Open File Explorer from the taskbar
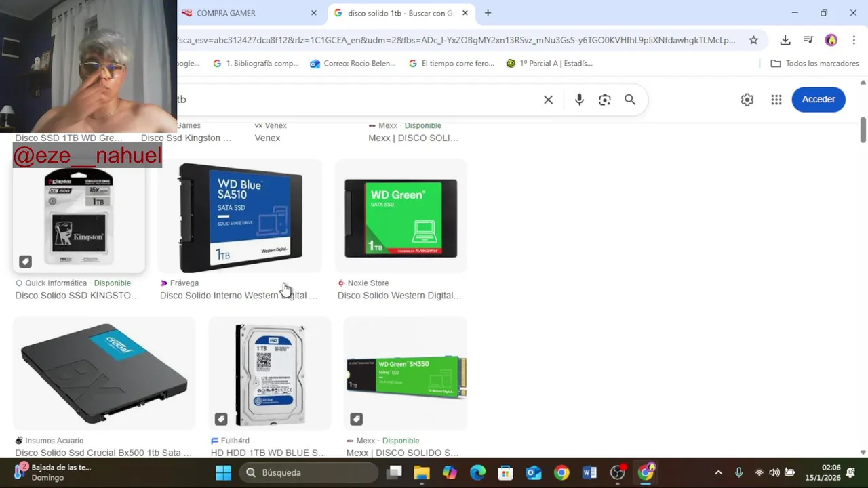 pyautogui.click(x=422, y=472)
